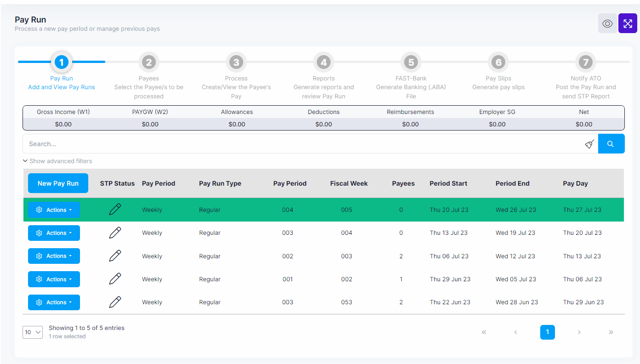The image size is (640, 364).
Task: Open step 7 Notify ATO
Action: coord(586,62)
